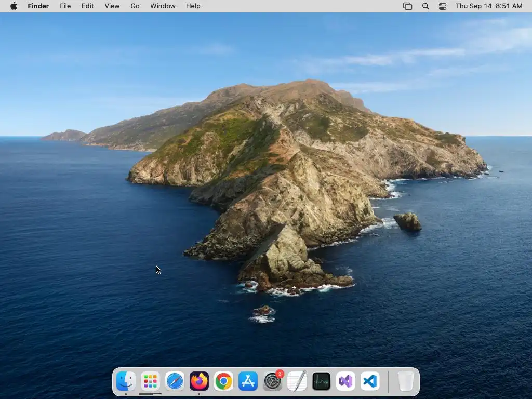
Task: Launch Launchpad from the dock
Action: point(150,381)
